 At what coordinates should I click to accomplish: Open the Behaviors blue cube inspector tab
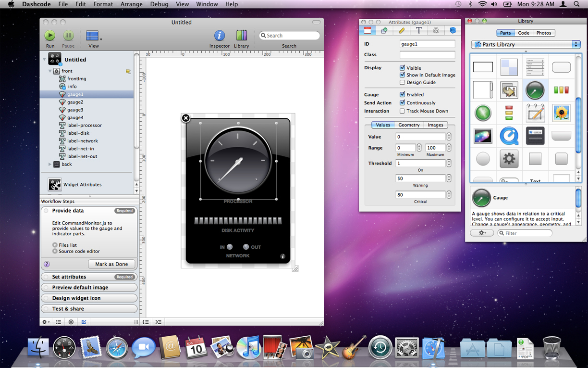[x=453, y=30]
